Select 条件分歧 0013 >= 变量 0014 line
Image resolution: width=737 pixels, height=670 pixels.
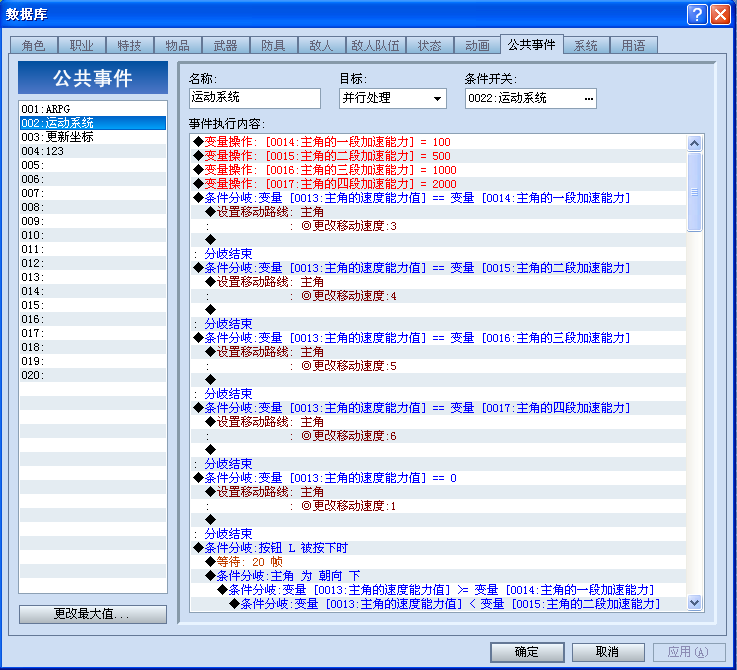point(438,590)
